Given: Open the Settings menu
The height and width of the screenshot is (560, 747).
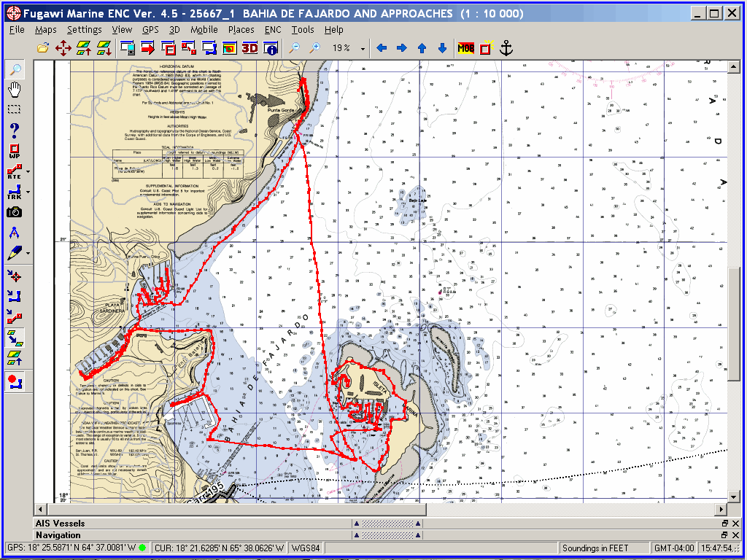Looking at the screenshot, I should coord(85,29).
